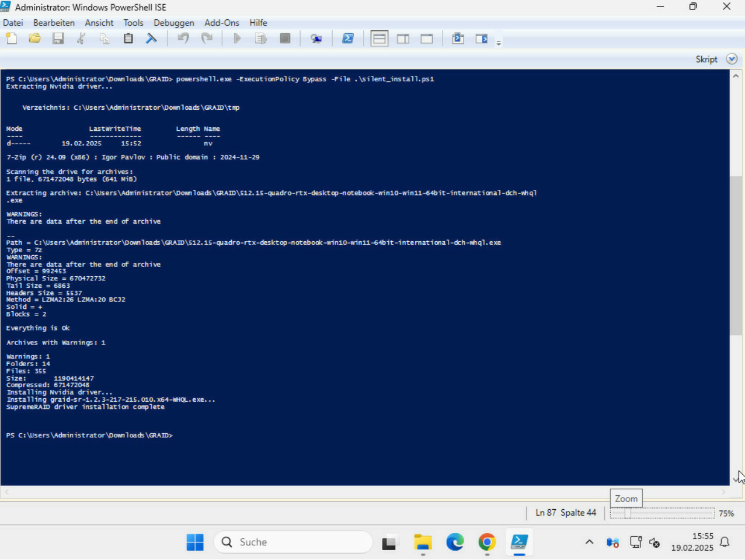Open File Explorer from the taskbar

[x=423, y=542]
